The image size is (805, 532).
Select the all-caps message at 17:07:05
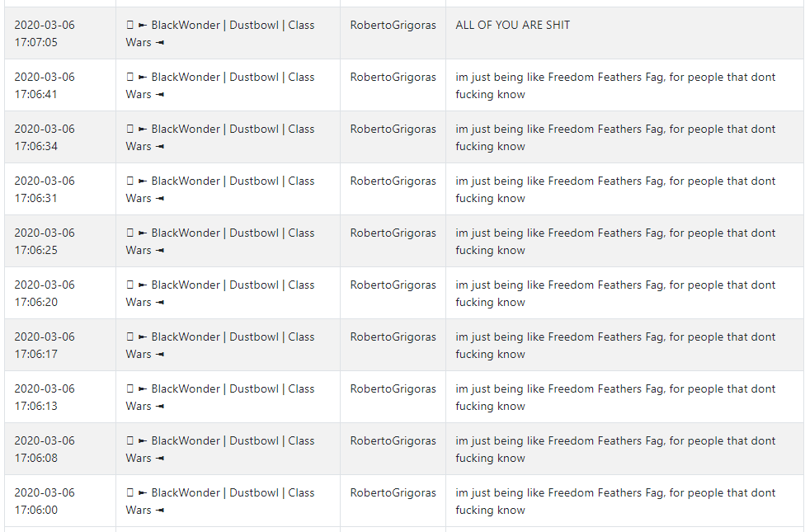click(x=512, y=26)
